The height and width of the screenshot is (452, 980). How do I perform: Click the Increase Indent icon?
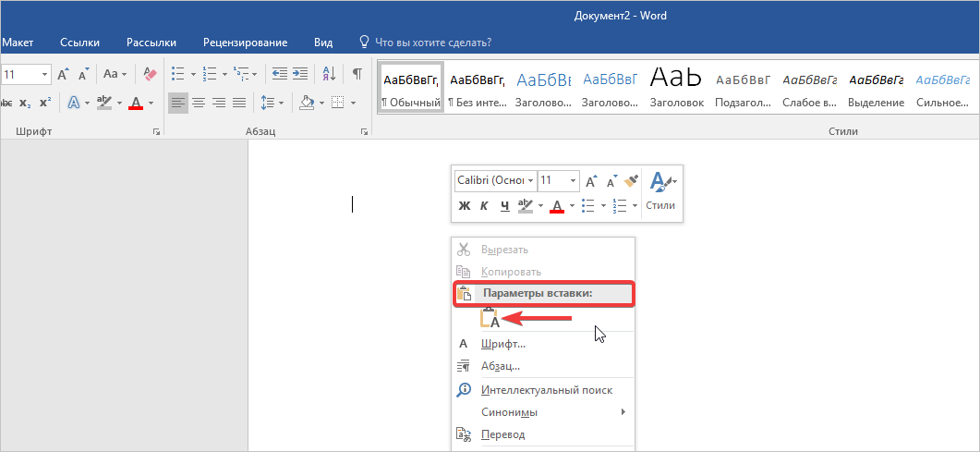click(299, 74)
